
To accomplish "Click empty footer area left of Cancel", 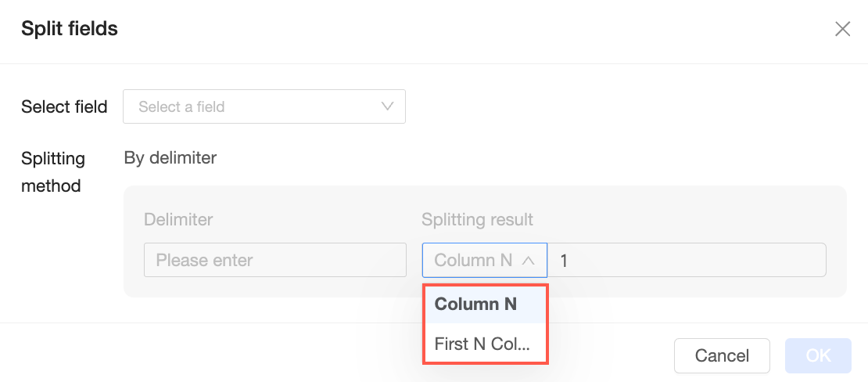I will pyautogui.click(x=235, y=355).
